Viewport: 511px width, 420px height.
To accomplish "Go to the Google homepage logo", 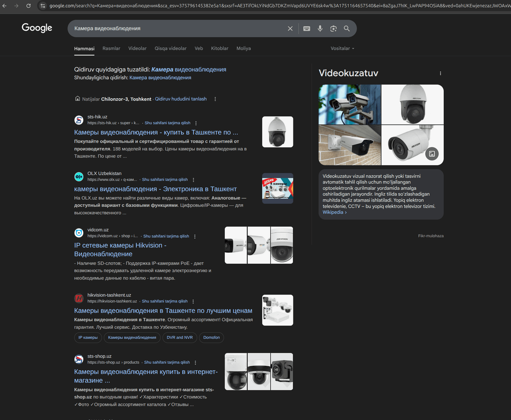I will [37, 28].
